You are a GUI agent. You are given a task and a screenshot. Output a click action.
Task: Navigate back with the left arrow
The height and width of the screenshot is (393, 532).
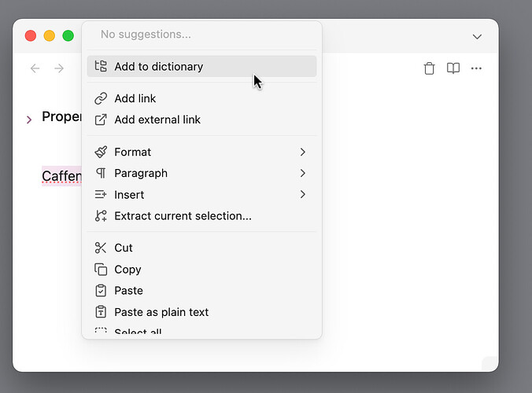(35, 68)
